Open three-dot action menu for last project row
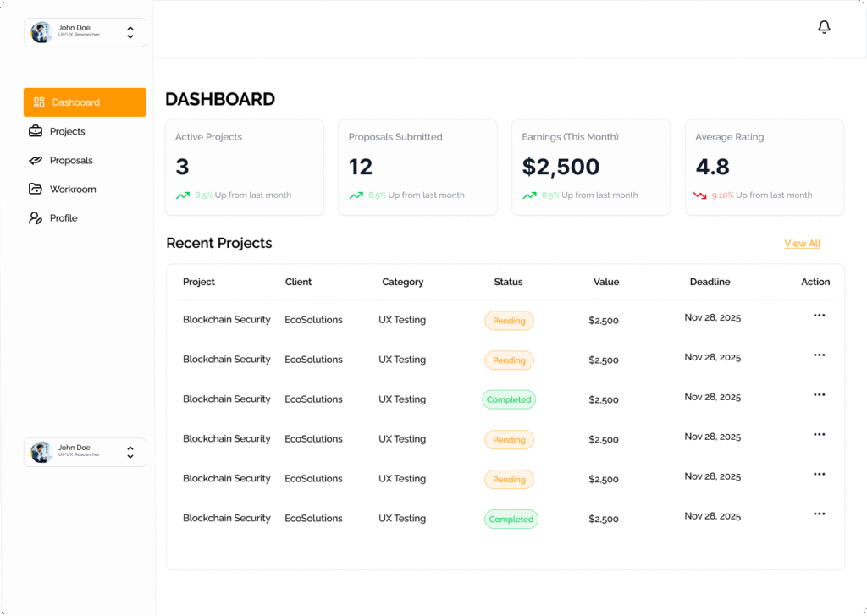The width and height of the screenshot is (867, 616). pyautogui.click(x=819, y=514)
